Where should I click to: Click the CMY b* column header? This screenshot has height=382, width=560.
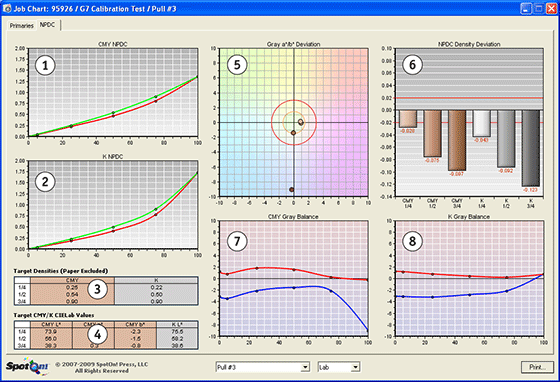(135, 325)
